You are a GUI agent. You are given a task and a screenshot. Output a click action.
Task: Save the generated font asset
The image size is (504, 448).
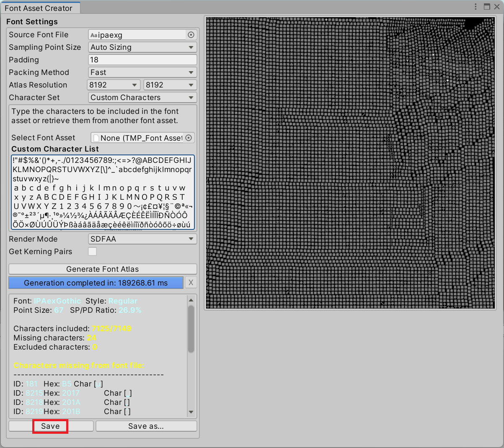click(50, 426)
